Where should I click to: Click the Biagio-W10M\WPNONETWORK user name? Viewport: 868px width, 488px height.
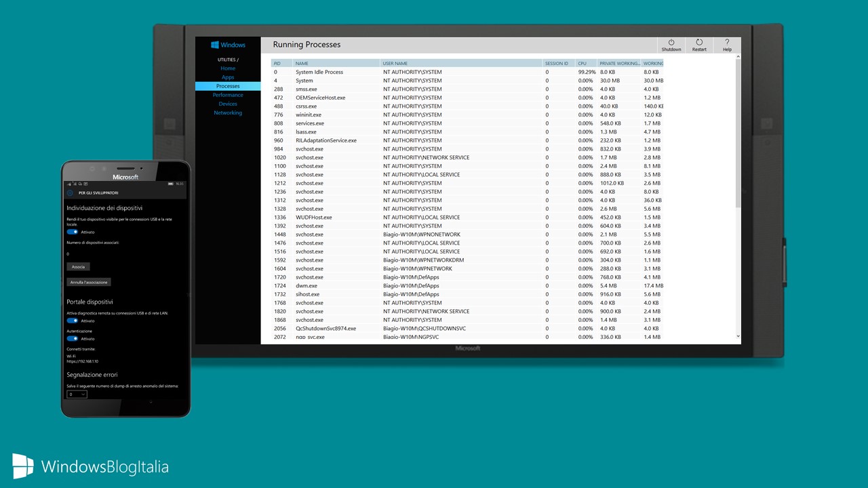(x=421, y=235)
